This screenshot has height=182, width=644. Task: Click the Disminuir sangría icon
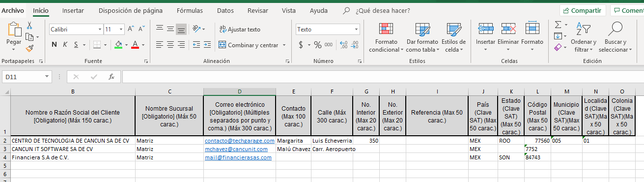(196, 45)
